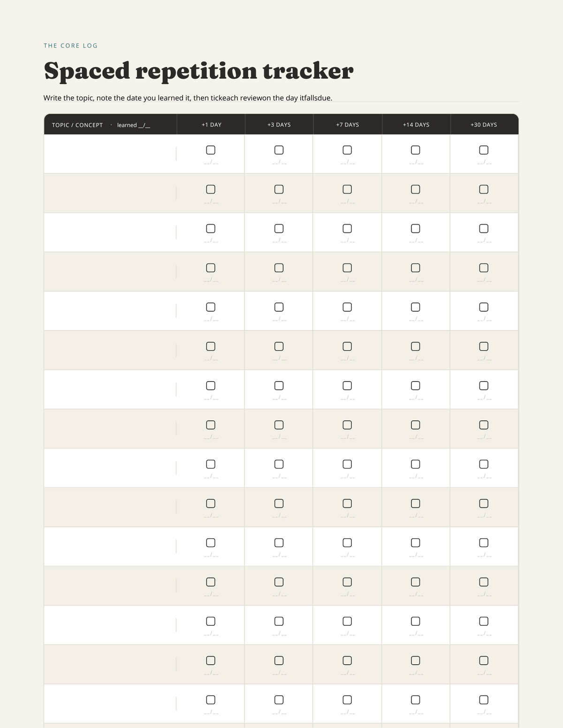Check the +7 DAYS box in last visible row

click(347, 700)
